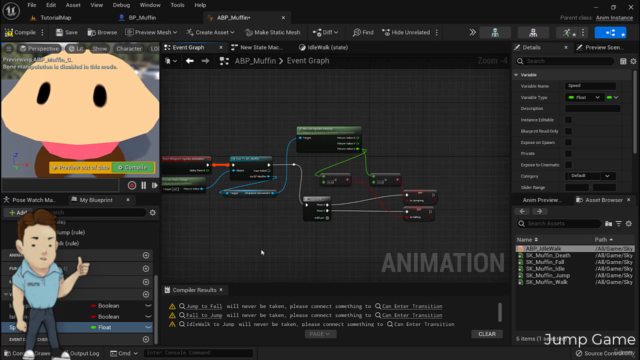Image resolution: width=640 pixels, height=360 pixels.
Task: Click Asset Browser forward arrow
Action: pos(539,211)
